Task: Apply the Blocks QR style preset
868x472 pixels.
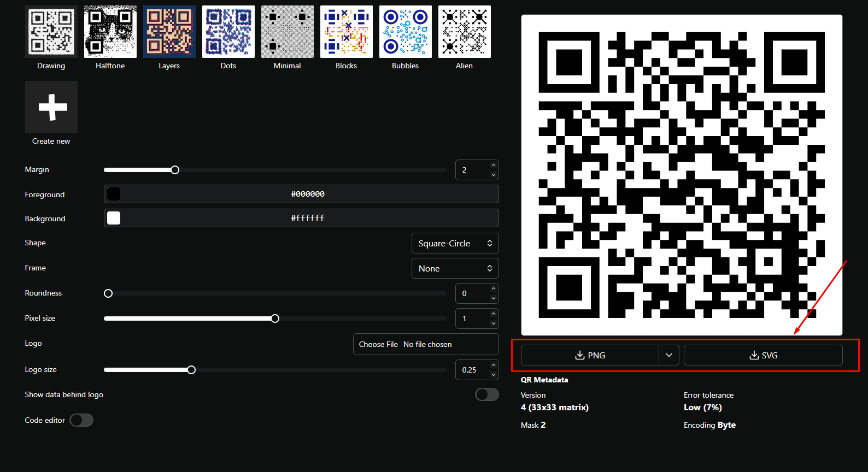Action: 347,32
